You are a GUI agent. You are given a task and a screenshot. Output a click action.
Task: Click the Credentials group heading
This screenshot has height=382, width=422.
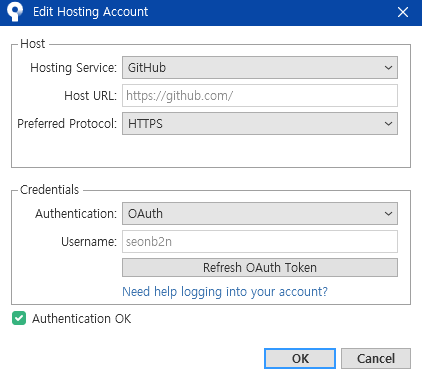point(49,190)
